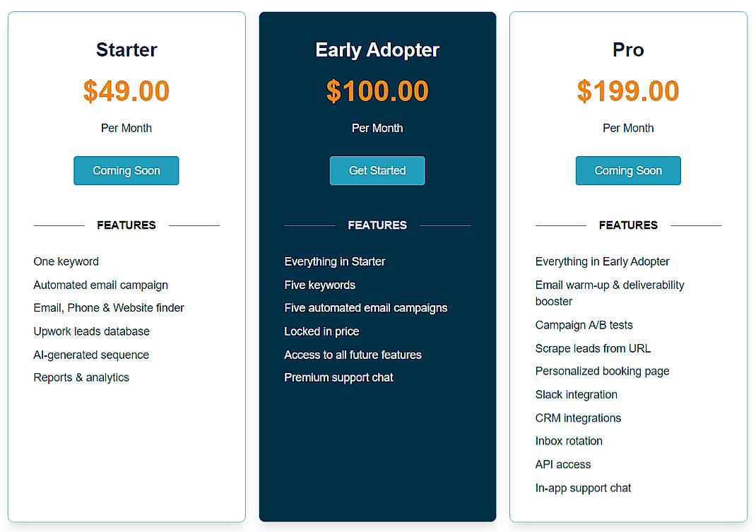Select the Pro plan heading
This screenshot has height=532, width=756.
[627, 49]
